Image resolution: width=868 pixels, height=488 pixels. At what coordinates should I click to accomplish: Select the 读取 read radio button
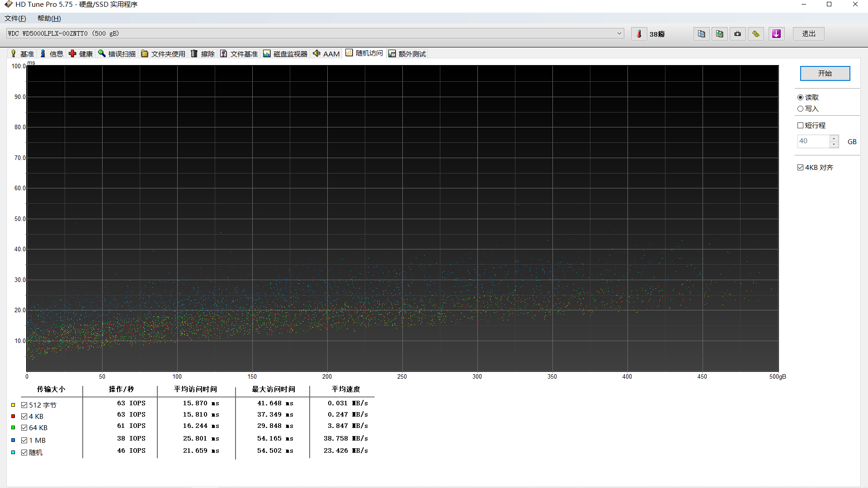click(800, 98)
